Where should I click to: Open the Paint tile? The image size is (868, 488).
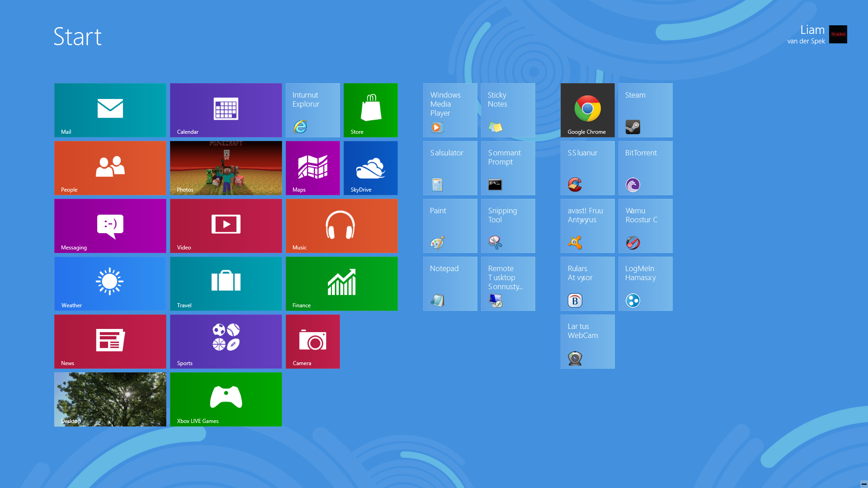(x=450, y=225)
